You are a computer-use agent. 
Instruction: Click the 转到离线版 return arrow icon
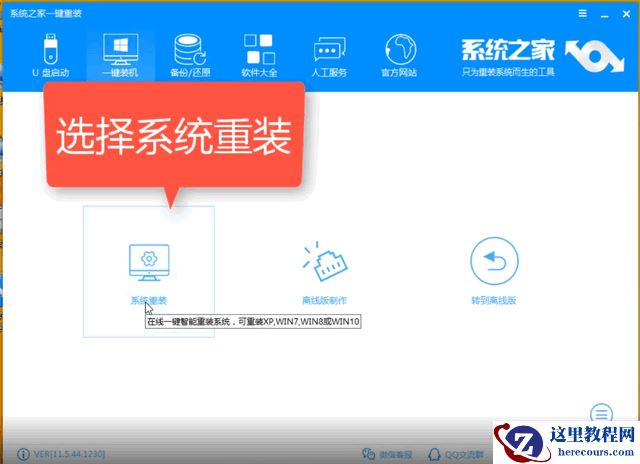tap(494, 261)
